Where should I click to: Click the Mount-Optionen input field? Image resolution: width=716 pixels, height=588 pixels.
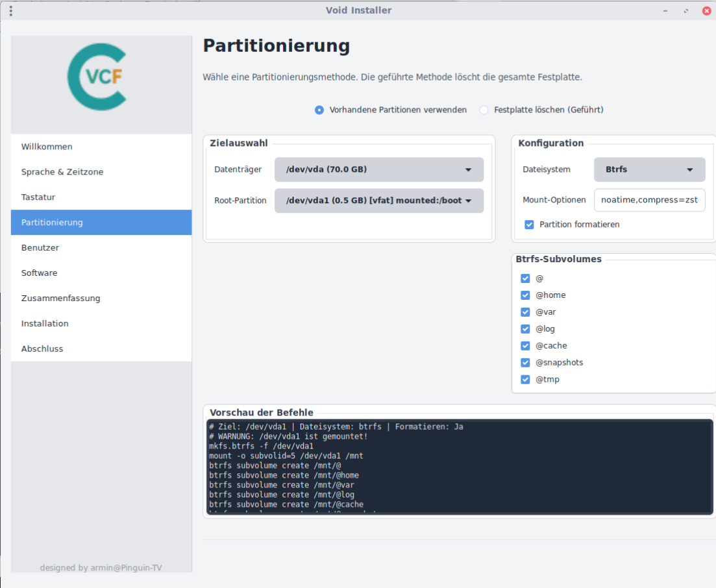pos(649,200)
